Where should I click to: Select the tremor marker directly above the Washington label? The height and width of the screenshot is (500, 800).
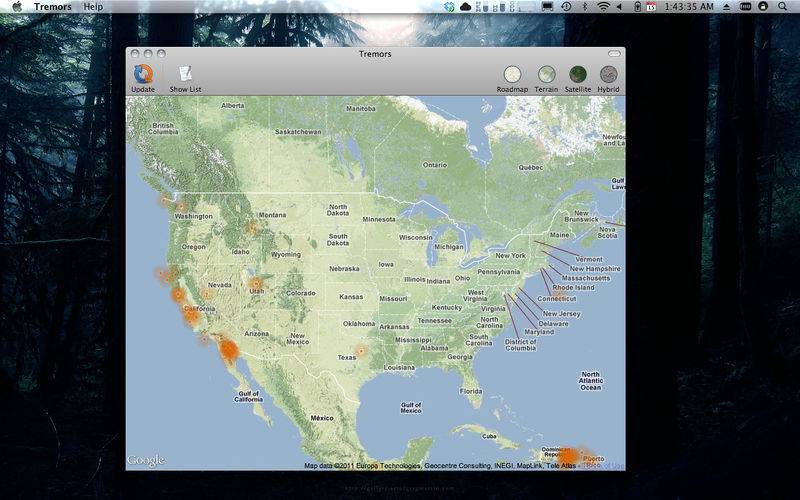pyautogui.click(x=181, y=207)
